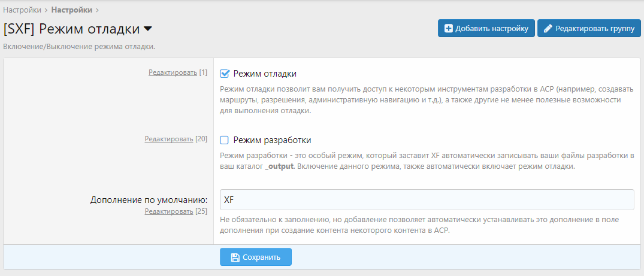This screenshot has height=276, width=644.
Task: Open the "Редактировать" link marked [20]
Action: click(x=169, y=139)
